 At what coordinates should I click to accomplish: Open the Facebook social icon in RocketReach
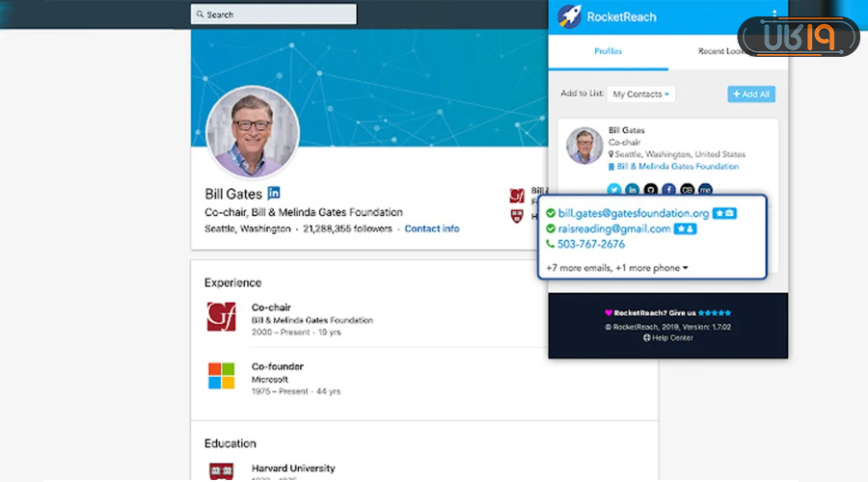[668, 190]
